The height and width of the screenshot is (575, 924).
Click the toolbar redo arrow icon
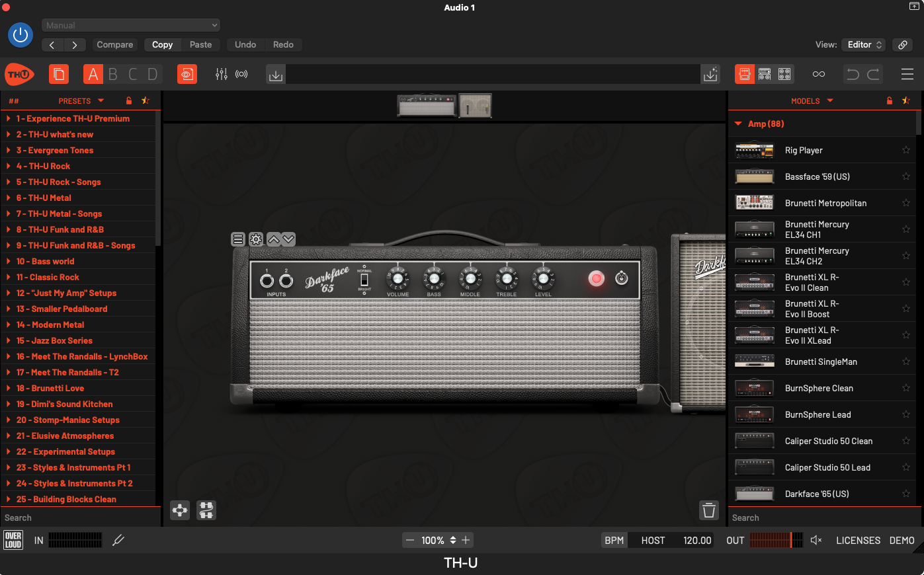873,74
